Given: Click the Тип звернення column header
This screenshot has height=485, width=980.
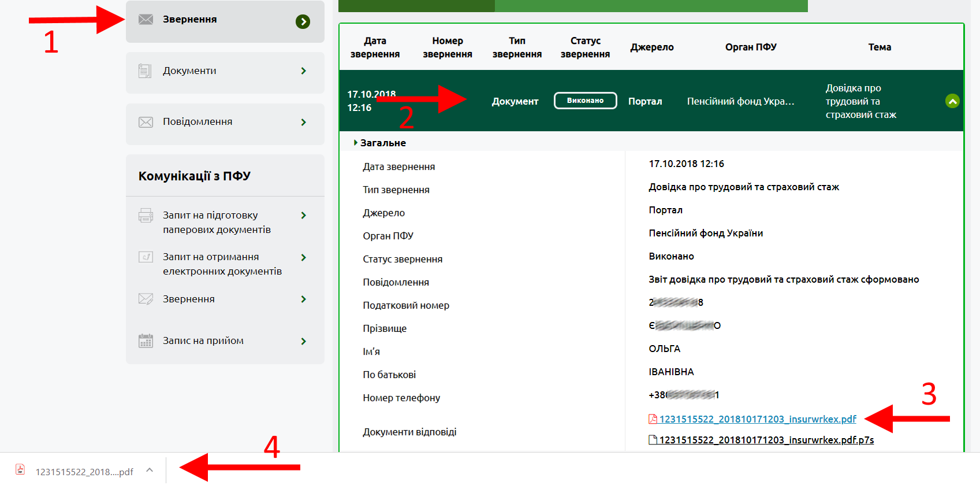Looking at the screenshot, I should click(517, 47).
